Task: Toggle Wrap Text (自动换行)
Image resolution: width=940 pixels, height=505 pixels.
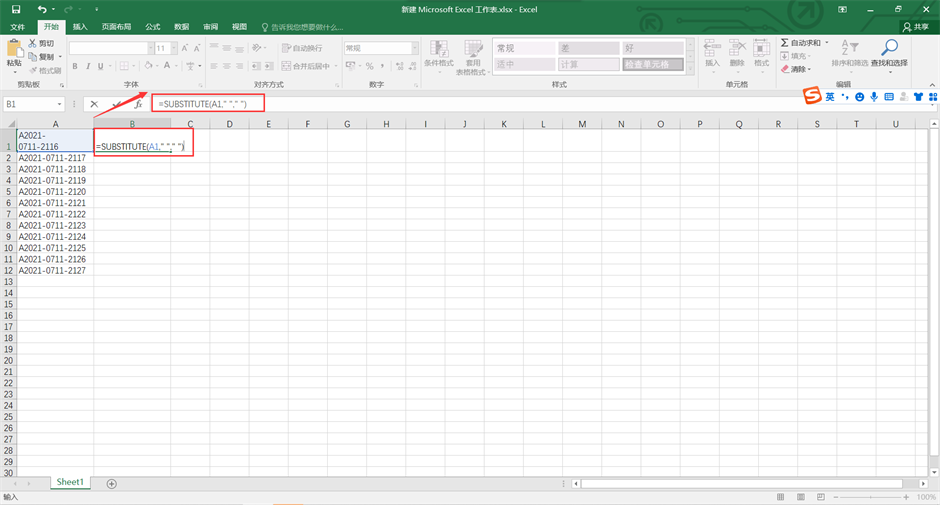Action: pos(301,48)
